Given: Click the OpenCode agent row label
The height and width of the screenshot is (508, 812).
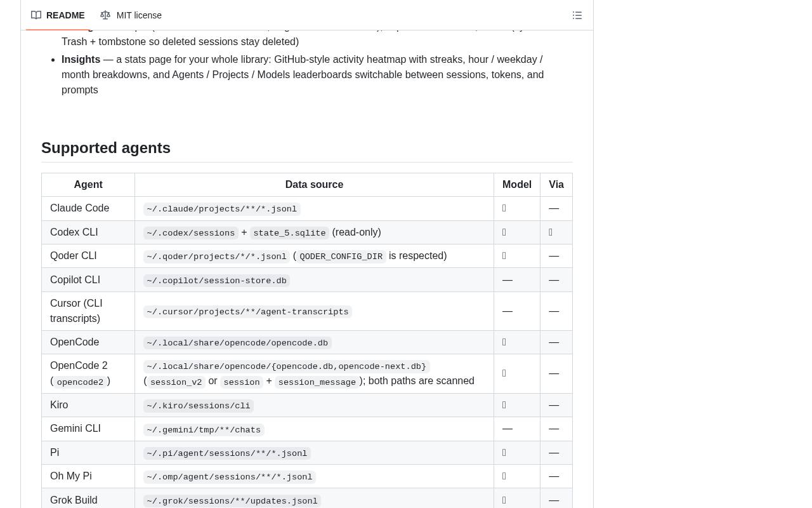Looking at the screenshot, I should coord(75,342).
